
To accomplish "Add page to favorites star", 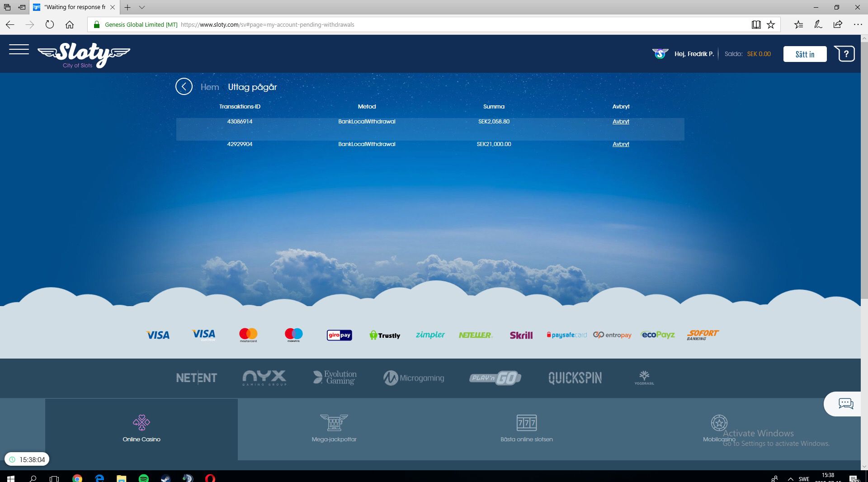I will [x=771, y=24].
